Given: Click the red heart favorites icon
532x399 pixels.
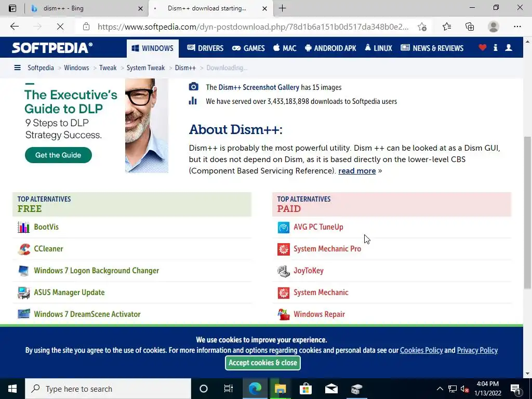Looking at the screenshot, I should pos(483,48).
